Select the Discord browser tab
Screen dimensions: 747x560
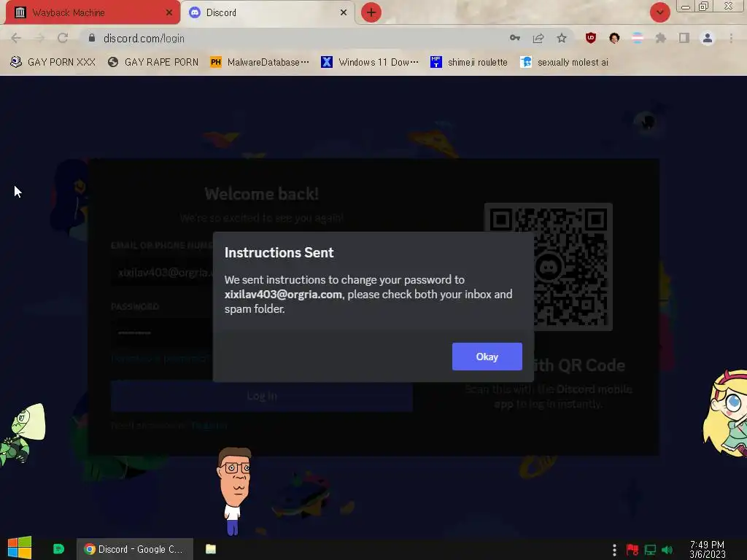click(268, 12)
